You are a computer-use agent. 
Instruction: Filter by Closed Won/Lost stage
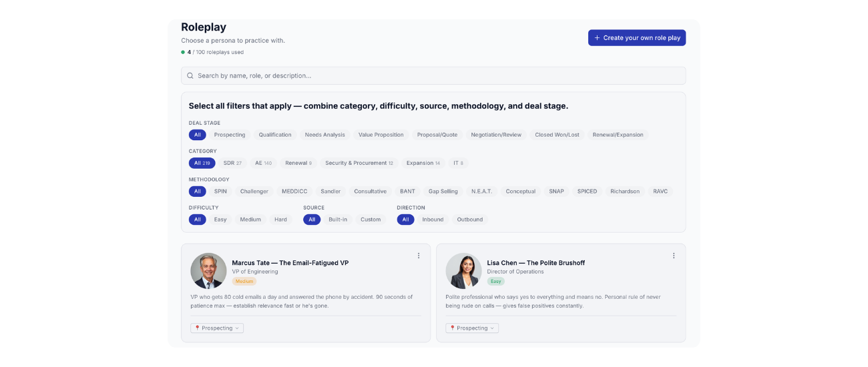click(557, 135)
